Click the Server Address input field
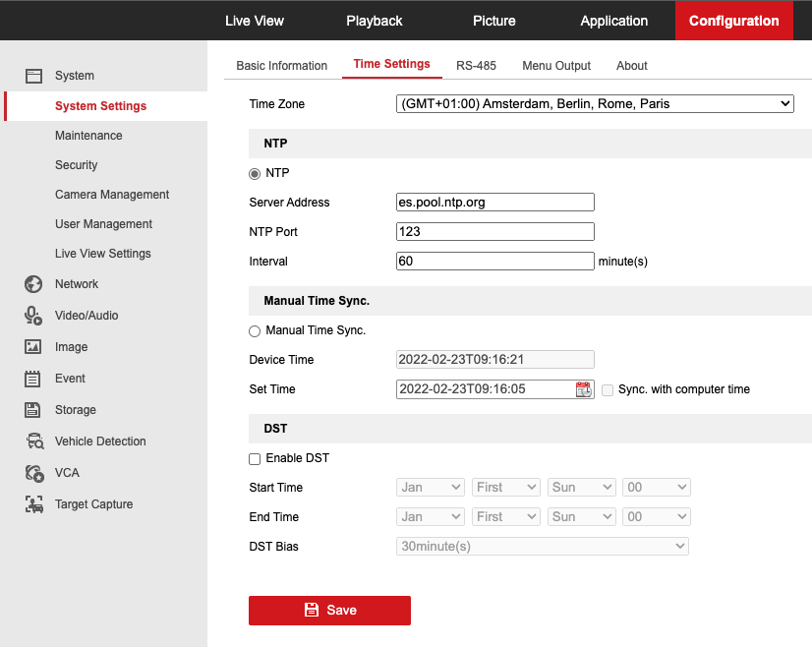The image size is (812, 647). [x=495, y=202]
